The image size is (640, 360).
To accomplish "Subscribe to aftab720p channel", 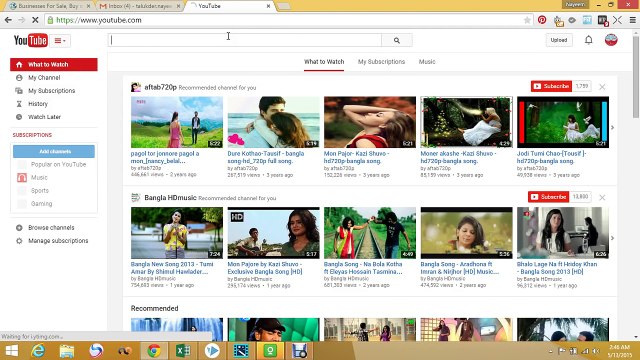I will 551,86.
